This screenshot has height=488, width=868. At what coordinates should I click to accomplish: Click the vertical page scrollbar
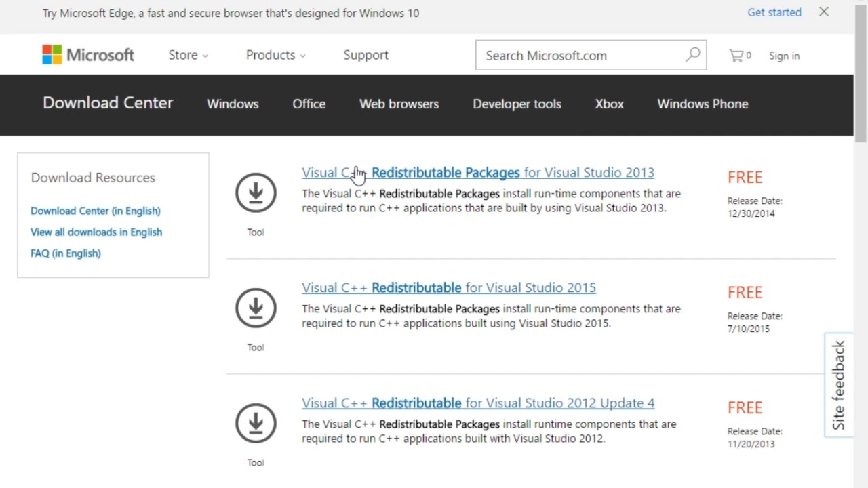click(861, 271)
